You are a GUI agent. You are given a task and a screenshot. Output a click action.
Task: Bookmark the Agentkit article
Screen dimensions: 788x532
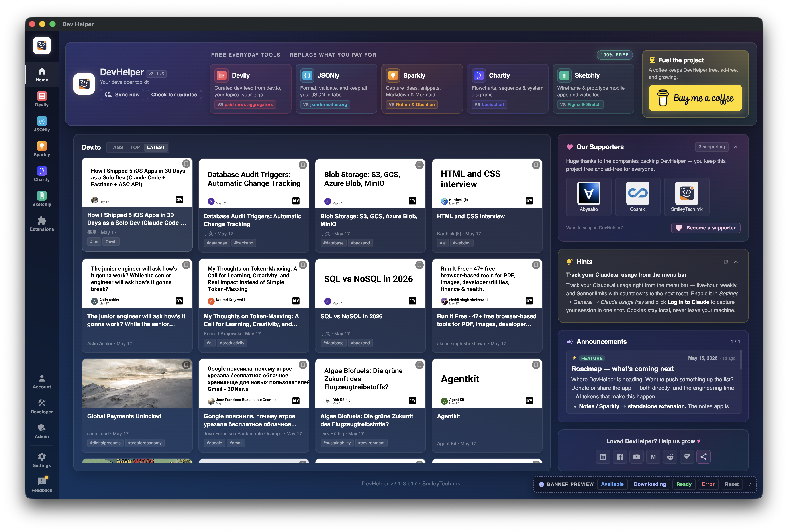pos(536,365)
